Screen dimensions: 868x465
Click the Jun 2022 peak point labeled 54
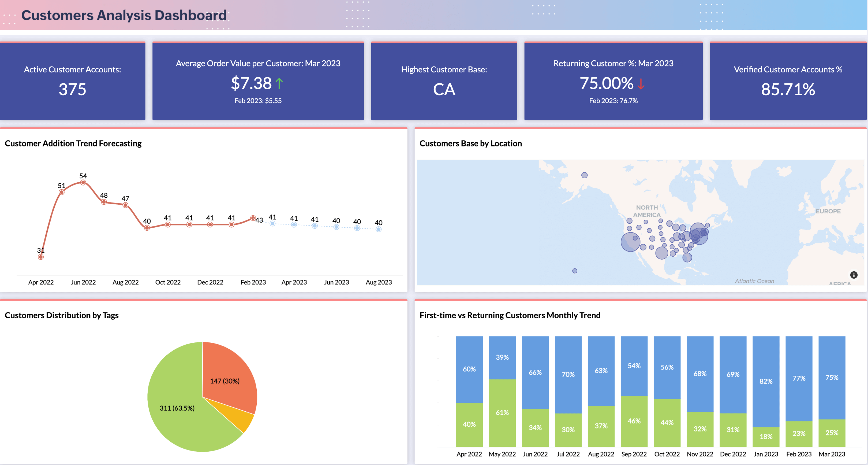pos(83,182)
